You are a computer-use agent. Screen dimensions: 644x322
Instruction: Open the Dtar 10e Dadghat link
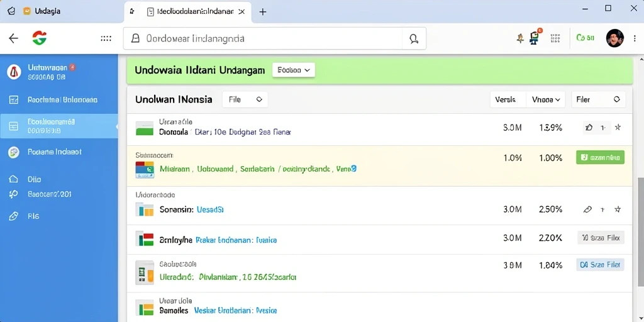pos(242,132)
